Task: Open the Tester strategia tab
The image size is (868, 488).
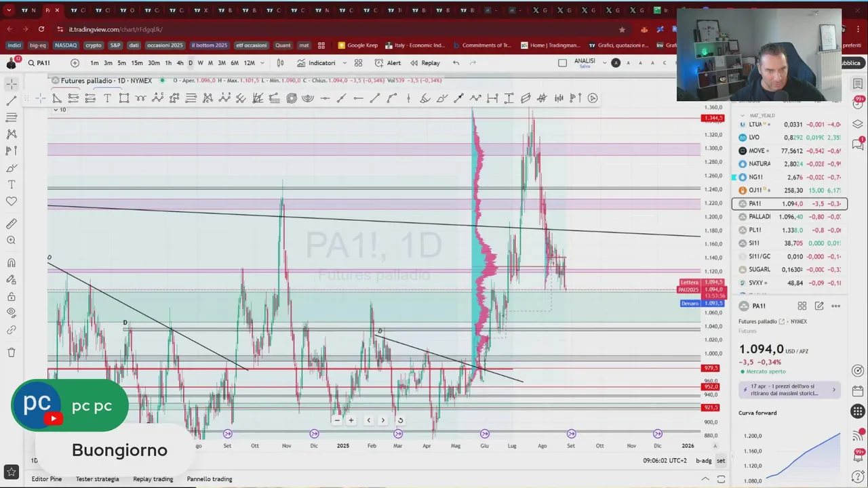Action: 97,479
